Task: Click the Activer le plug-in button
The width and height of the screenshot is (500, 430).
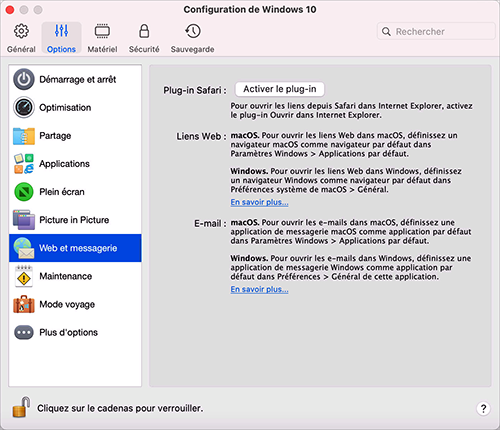Action: (280, 89)
